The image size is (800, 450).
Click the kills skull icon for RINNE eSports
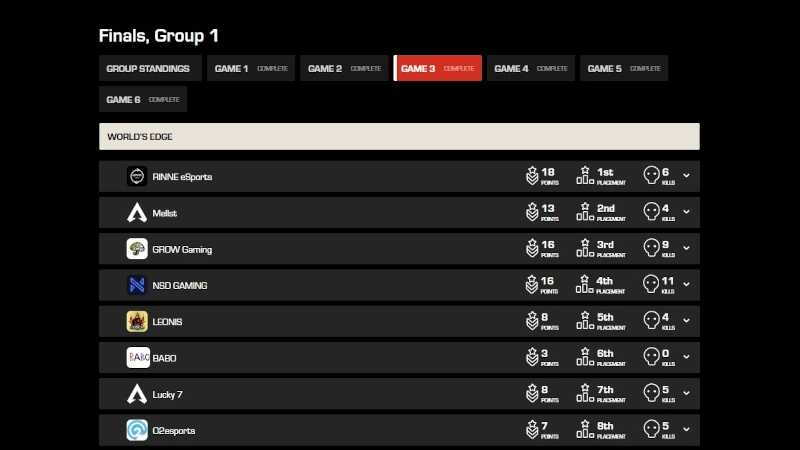651,176
